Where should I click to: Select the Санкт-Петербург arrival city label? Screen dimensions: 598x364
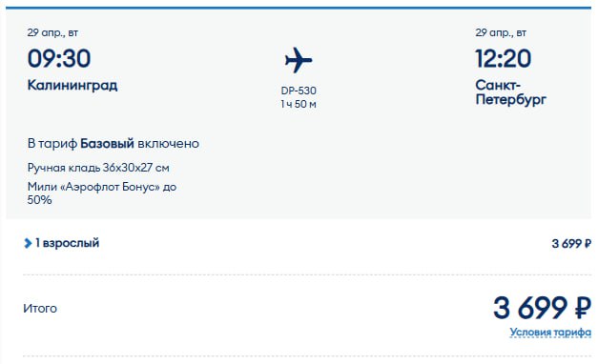(510, 92)
